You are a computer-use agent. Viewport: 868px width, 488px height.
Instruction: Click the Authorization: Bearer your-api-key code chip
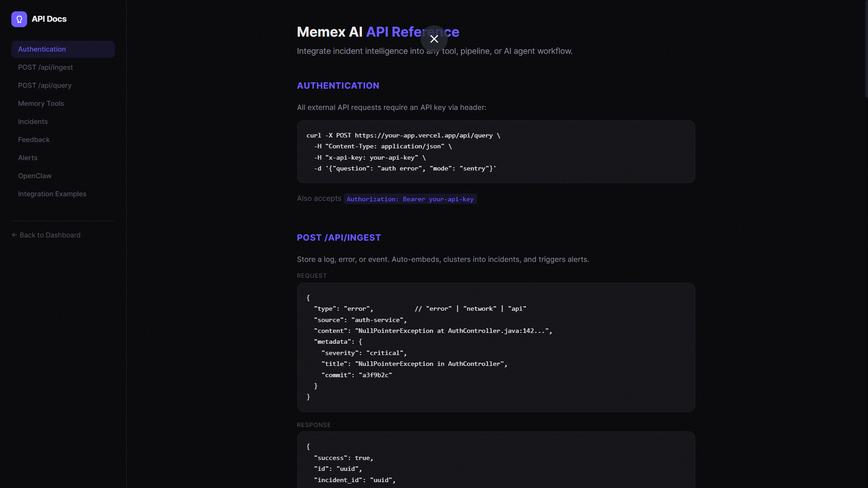click(x=410, y=199)
